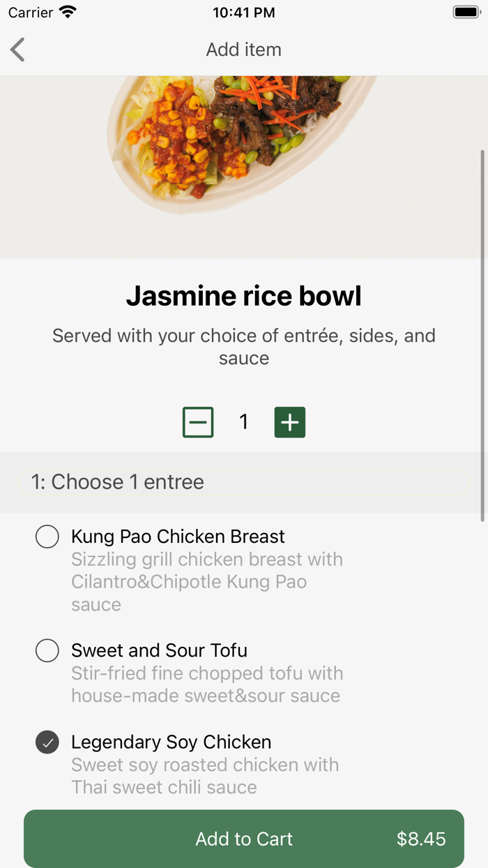Screen dimensions: 488x868
Task: Tap the $8.45 price on cart button
Action: (421, 839)
